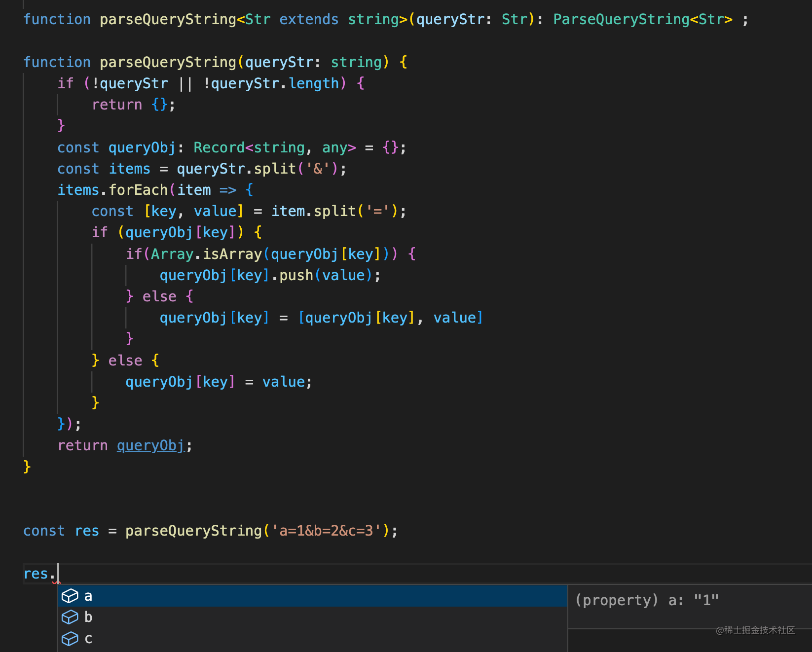
Task: Pick property c from the completion popup
Action: click(296, 639)
